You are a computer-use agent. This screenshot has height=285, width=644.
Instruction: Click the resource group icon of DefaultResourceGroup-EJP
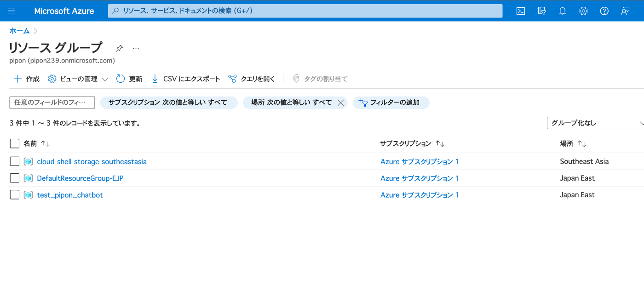click(29, 178)
